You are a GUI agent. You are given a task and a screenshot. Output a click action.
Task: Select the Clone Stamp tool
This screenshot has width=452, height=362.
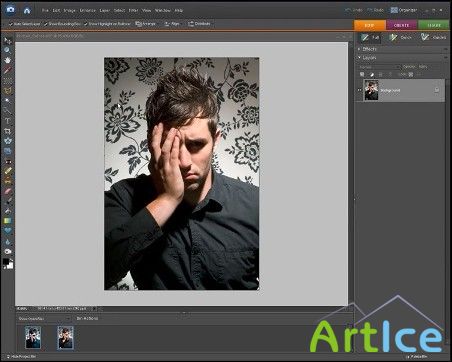(7, 181)
